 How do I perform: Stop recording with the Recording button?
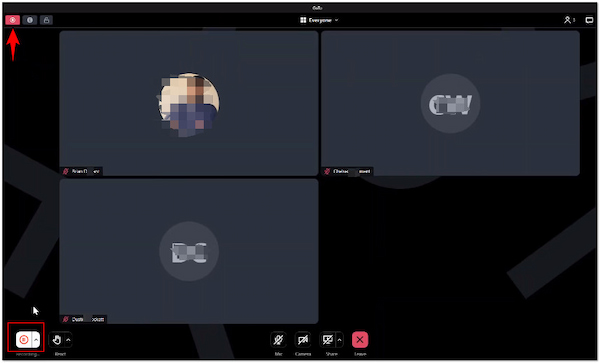tap(24, 339)
